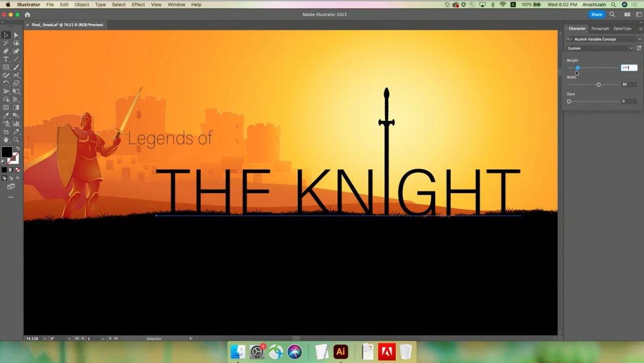The width and height of the screenshot is (644, 363).
Task: Enable Draw Inside mode
Action: pyautogui.click(x=17, y=178)
